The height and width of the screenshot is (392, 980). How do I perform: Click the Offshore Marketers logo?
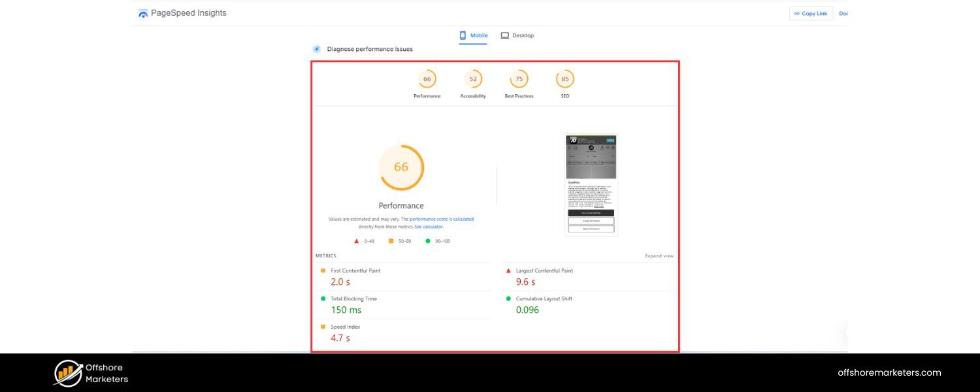(68, 373)
